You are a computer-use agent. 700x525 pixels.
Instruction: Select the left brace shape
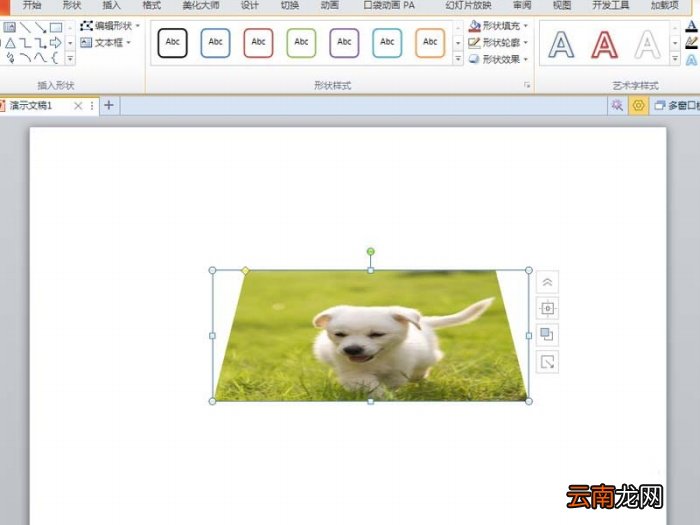click(55, 58)
